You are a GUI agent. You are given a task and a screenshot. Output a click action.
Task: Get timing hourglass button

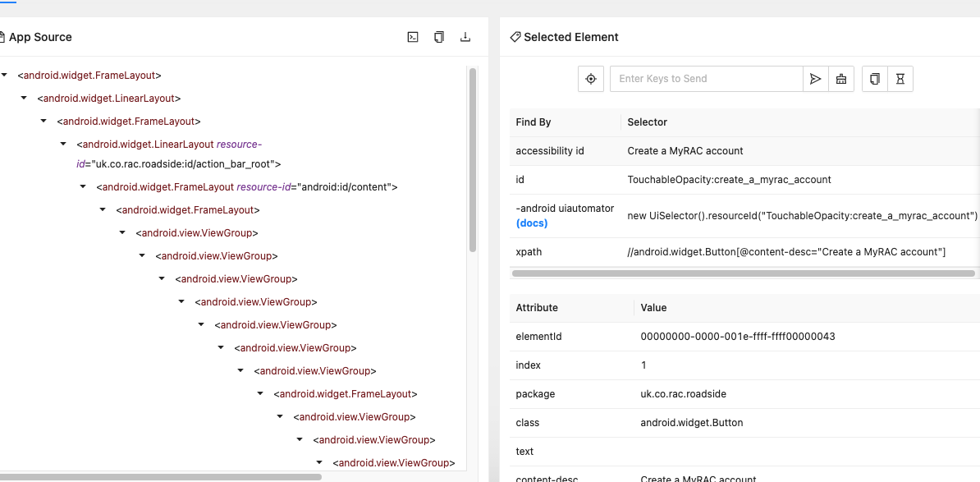[x=900, y=79]
